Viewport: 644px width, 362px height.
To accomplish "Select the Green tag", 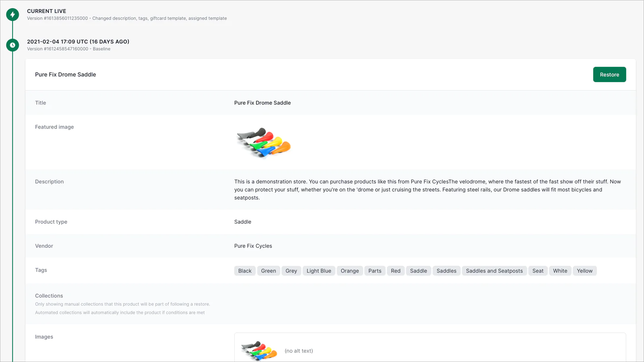I will point(268,271).
